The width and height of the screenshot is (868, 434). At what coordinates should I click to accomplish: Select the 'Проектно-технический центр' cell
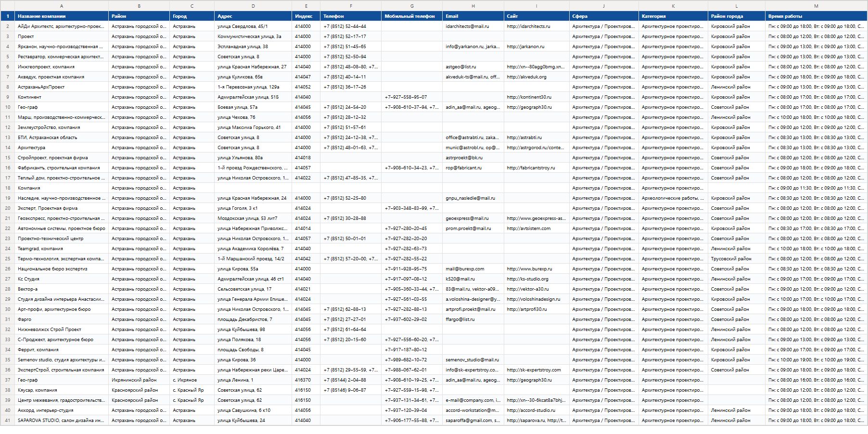click(62, 239)
